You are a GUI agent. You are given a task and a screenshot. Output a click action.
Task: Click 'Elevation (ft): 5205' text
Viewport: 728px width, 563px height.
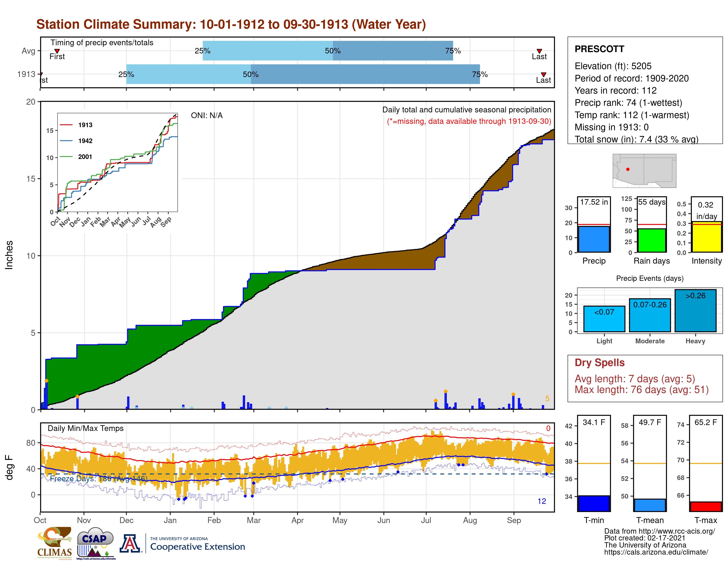pyautogui.click(x=613, y=66)
